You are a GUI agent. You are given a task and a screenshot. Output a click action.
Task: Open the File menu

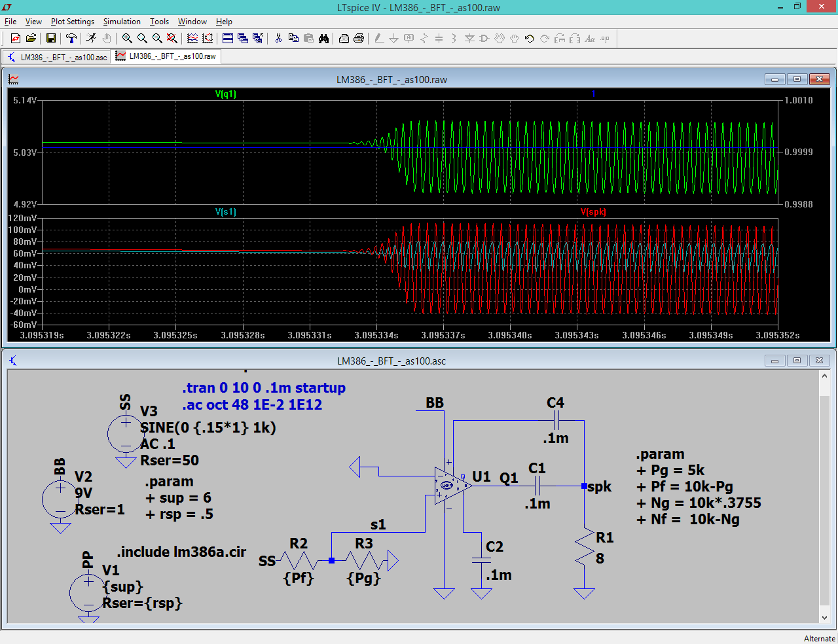click(10, 22)
